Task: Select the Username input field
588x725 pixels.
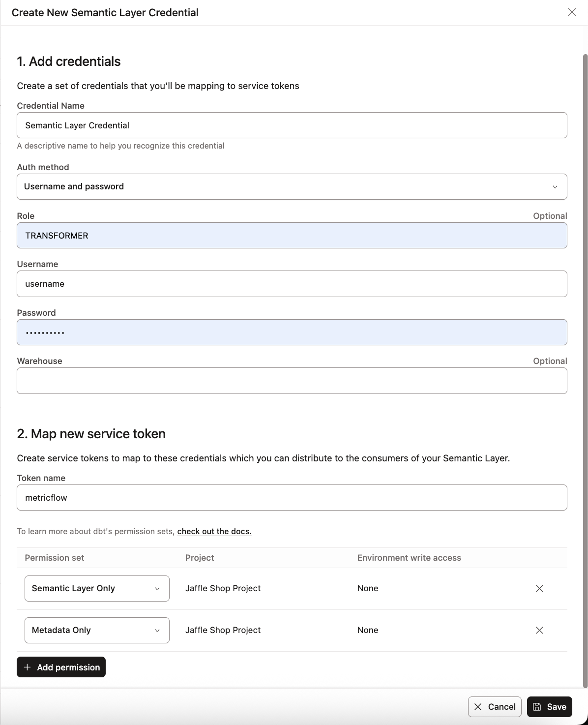Action: pos(292,284)
